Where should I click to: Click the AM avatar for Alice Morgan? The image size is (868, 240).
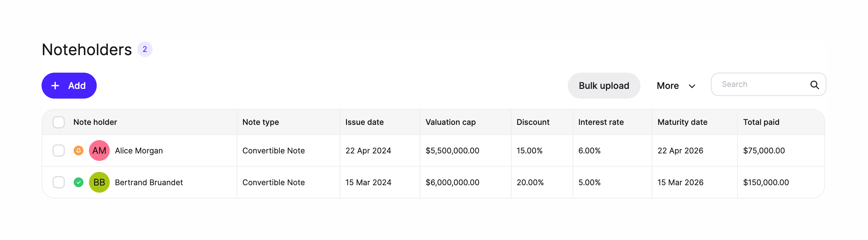click(x=99, y=150)
